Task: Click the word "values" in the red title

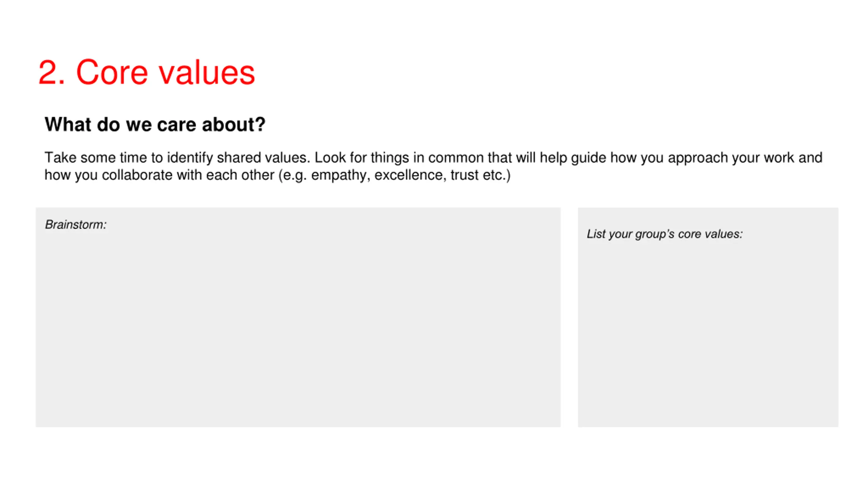Action: (x=207, y=72)
